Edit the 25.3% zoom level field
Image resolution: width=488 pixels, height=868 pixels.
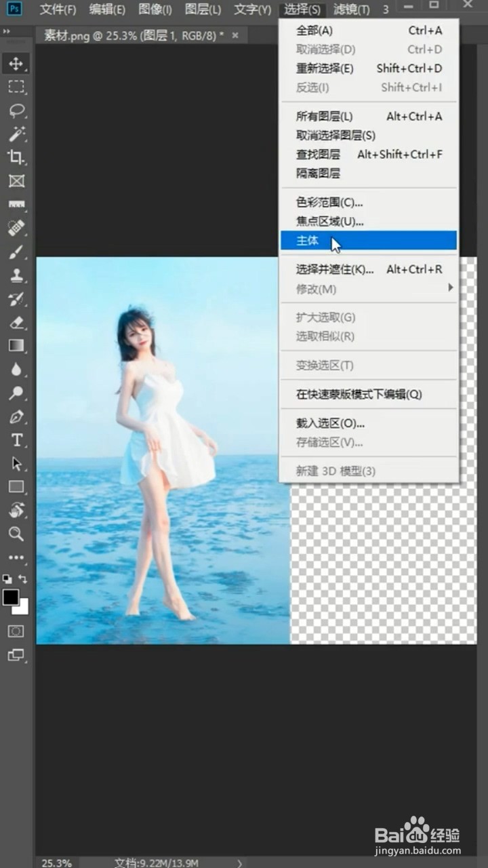pyautogui.click(x=57, y=863)
